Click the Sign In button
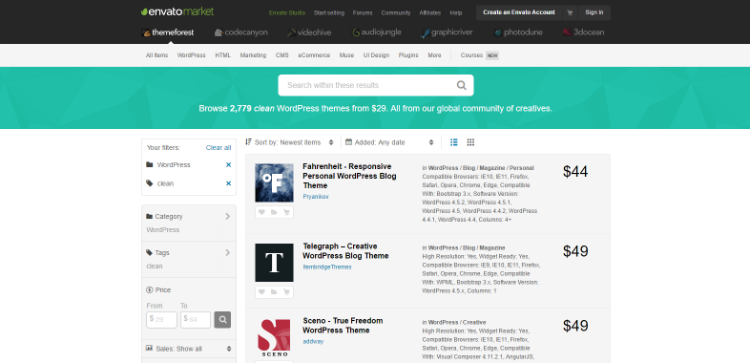 [x=594, y=12]
